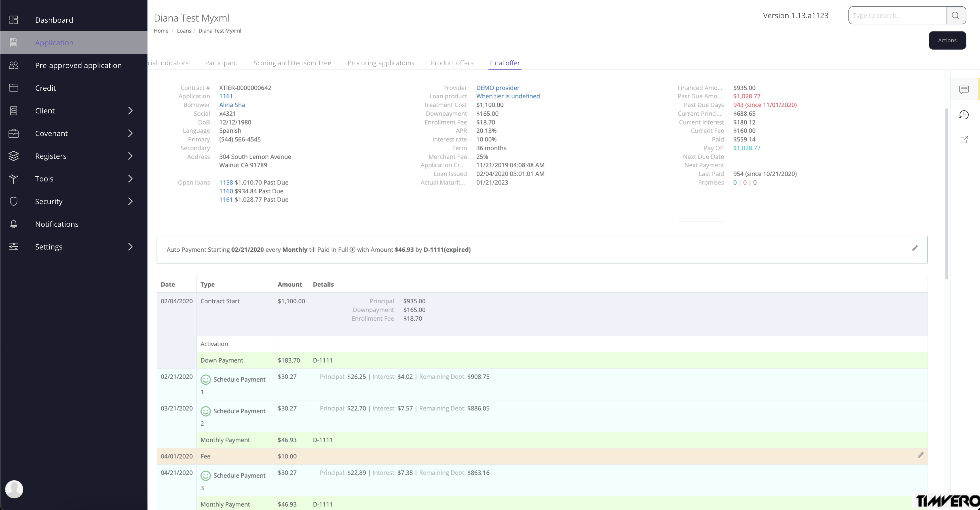The height and width of the screenshot is (510, 980).
Task: Expand the Security menu arrow
Action: pos(130,202)
